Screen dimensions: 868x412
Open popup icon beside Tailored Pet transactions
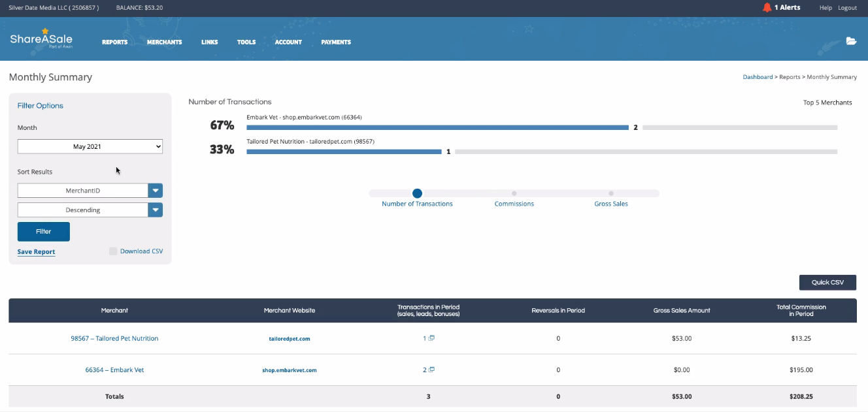point(432,338)
